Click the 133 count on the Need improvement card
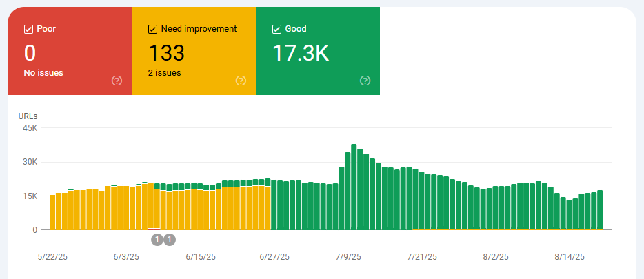The image size is (644, 279). tap(166, 53)
